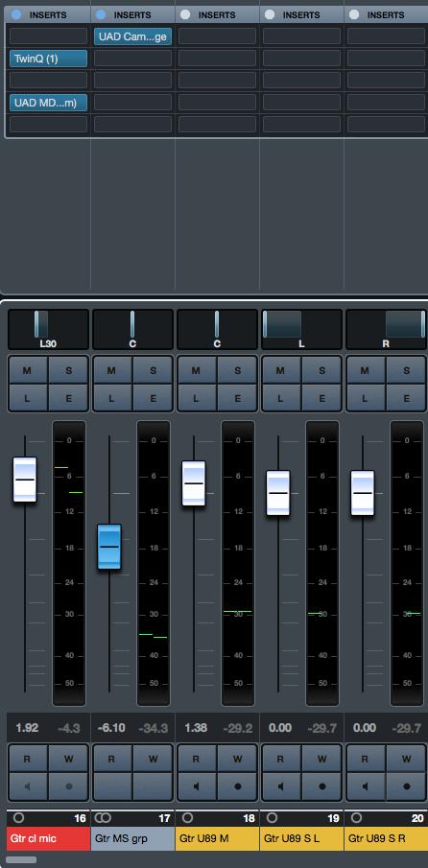The image size is (428, 868).
Task: Toggle monitor speaker icon on Gtr U89 M
Action: pyautogui.click(x=197, y=786)
